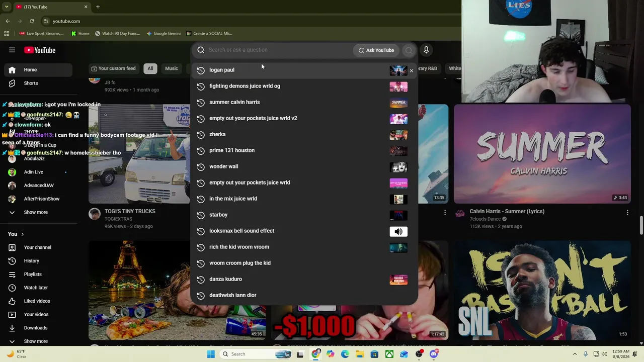Start voice search with the microphone icon
The width and height of the screenshot is (644, 362).
click(x=426, y=50)
